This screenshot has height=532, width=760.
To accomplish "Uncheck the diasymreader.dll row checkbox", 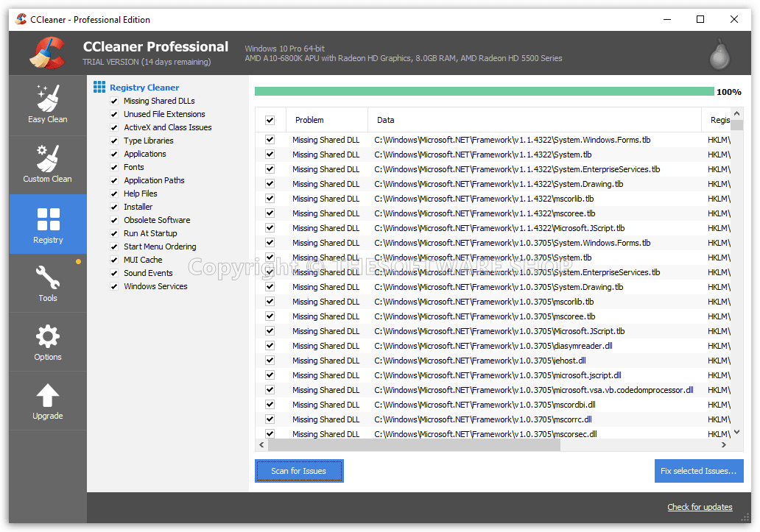I will (x=270, y=346).
